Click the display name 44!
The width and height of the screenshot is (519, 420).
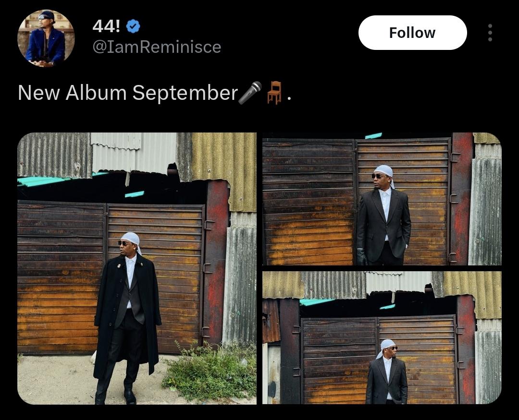tap(106, 26)
